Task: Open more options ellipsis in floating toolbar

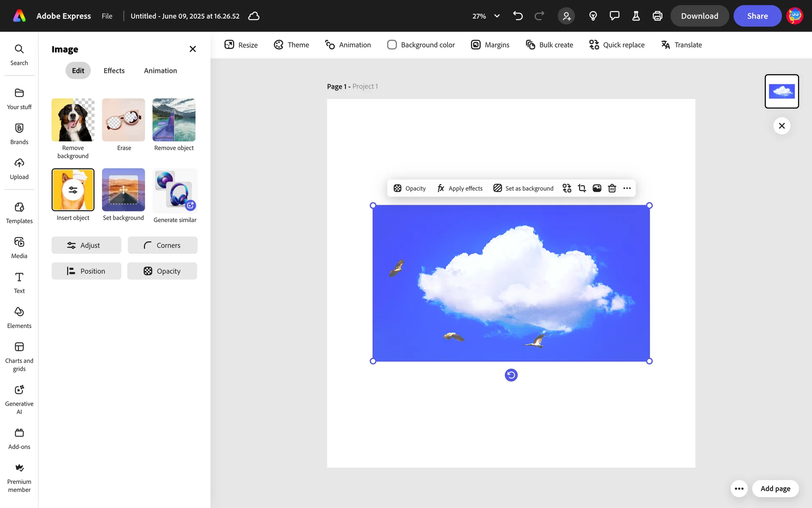Action: pyautogui.click(x=627, y=188)
